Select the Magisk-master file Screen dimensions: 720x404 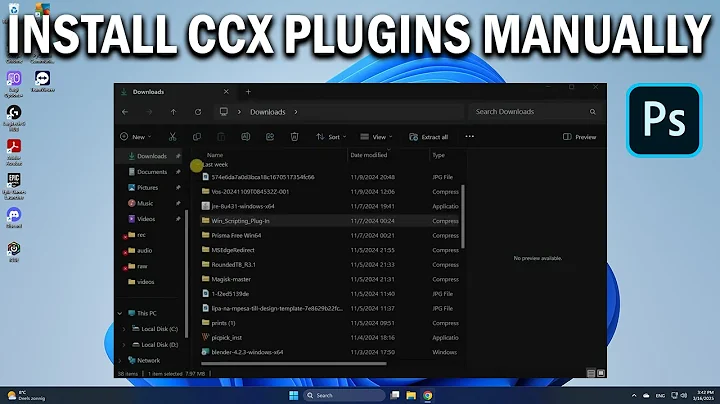click(x=330, y=279)
